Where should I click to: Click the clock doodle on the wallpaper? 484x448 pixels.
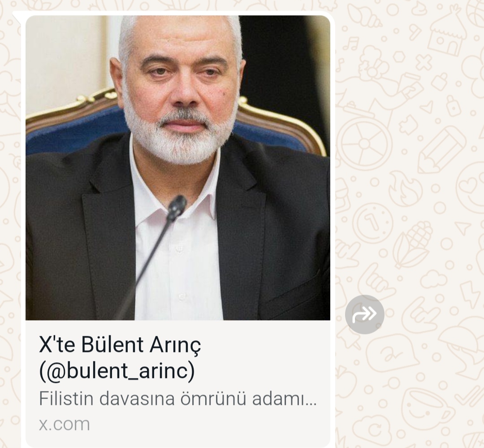point(373,223)
